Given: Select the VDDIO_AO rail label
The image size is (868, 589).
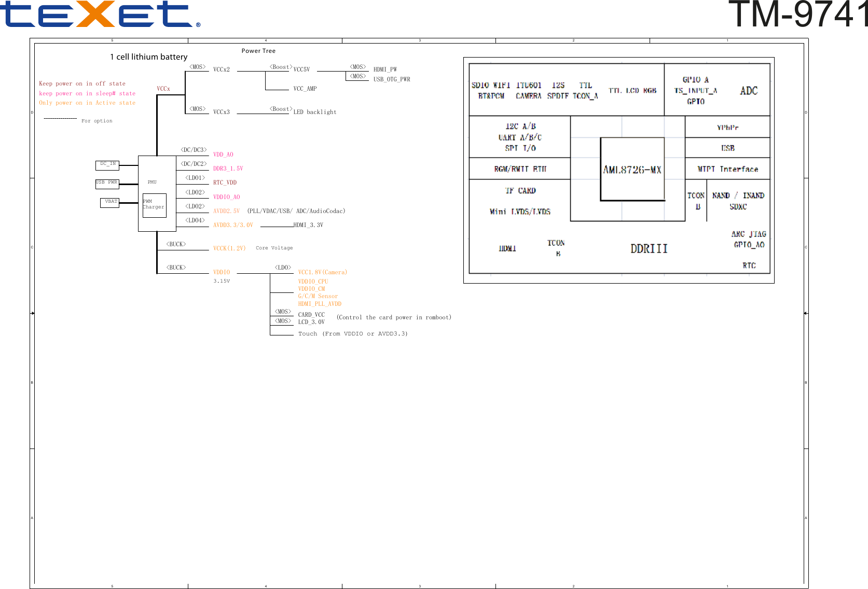Looking at the screenshot, I should (227, 197).
